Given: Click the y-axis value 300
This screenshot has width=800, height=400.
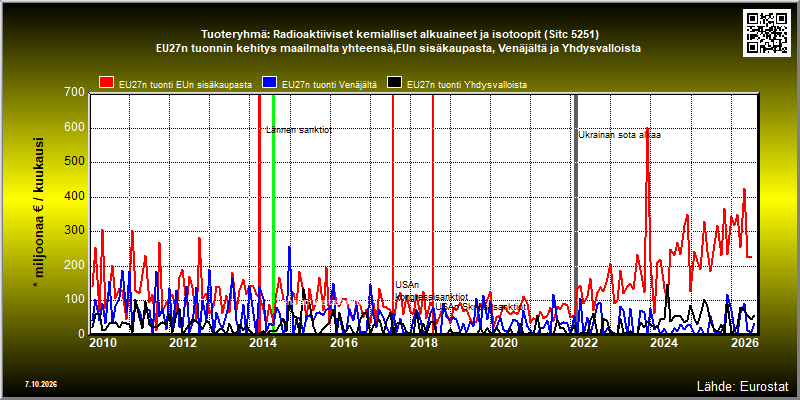Looking at the screenshot, I should [x=74, y=231].
